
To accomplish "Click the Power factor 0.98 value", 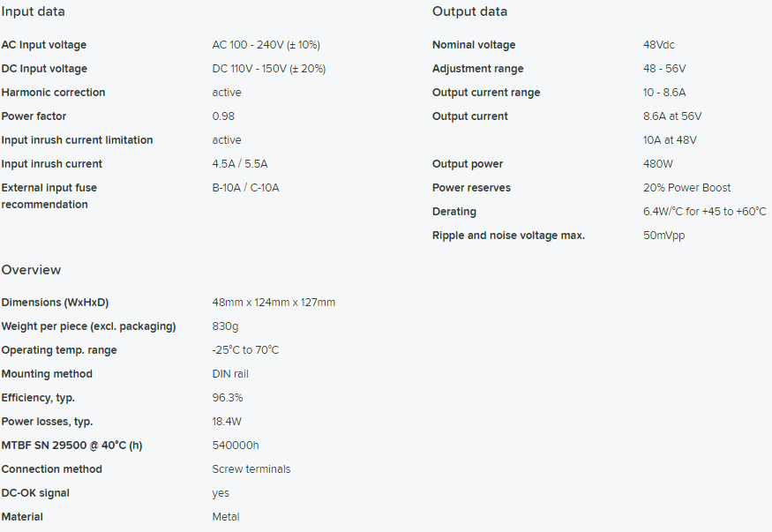I will click(223, 116).
